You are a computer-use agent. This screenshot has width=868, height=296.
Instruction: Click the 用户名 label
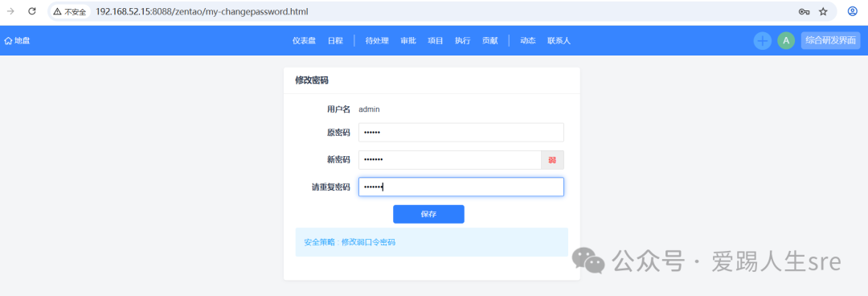(x=338, y=109)
